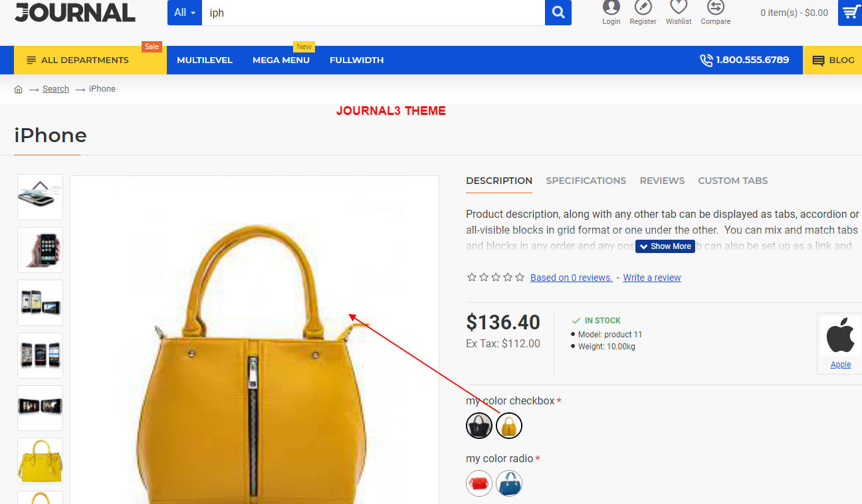Viewport: 862px width, 504px height.
Task: Click the magnifier search button
Action: coord(558,13)
